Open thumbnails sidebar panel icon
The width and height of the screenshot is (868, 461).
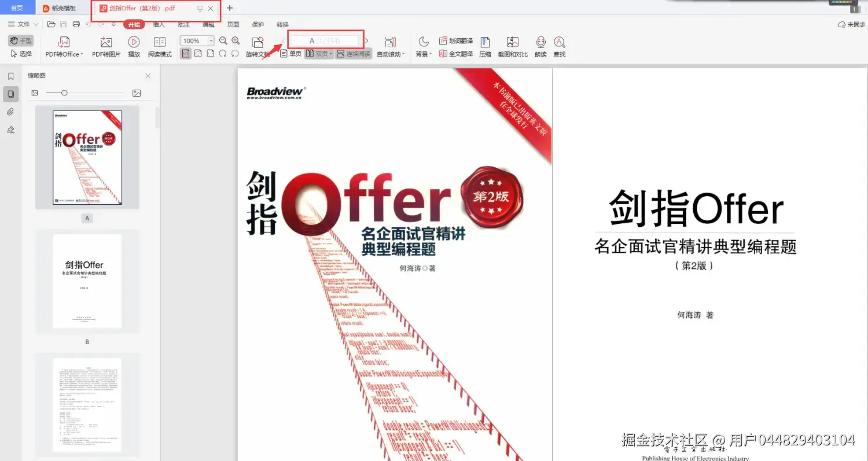pyautogui.click(x=10, y=94)
